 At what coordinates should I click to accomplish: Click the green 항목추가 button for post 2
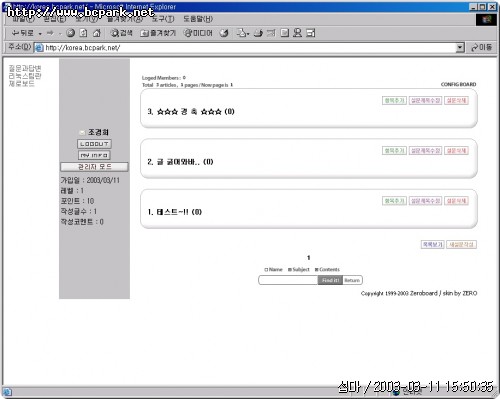point(394,151)
